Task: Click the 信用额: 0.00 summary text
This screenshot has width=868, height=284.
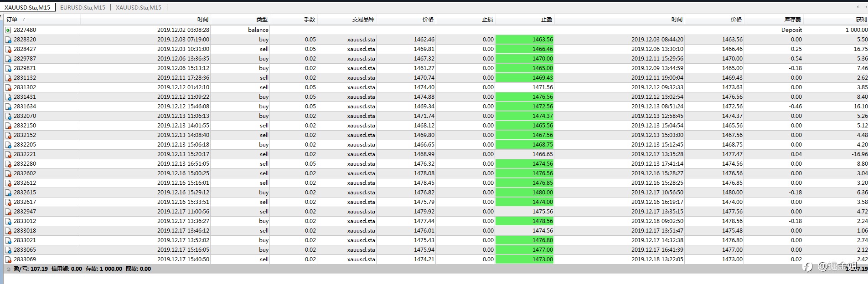Action: click(67, 269)
